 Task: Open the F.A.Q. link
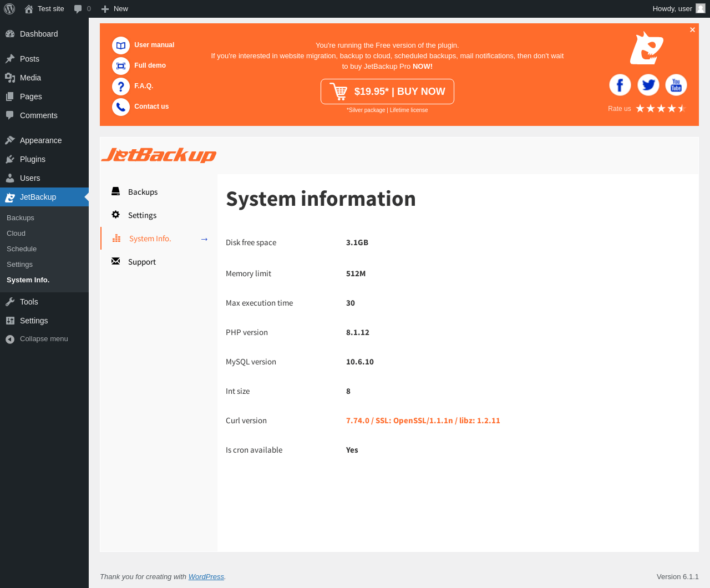[144, 86]
